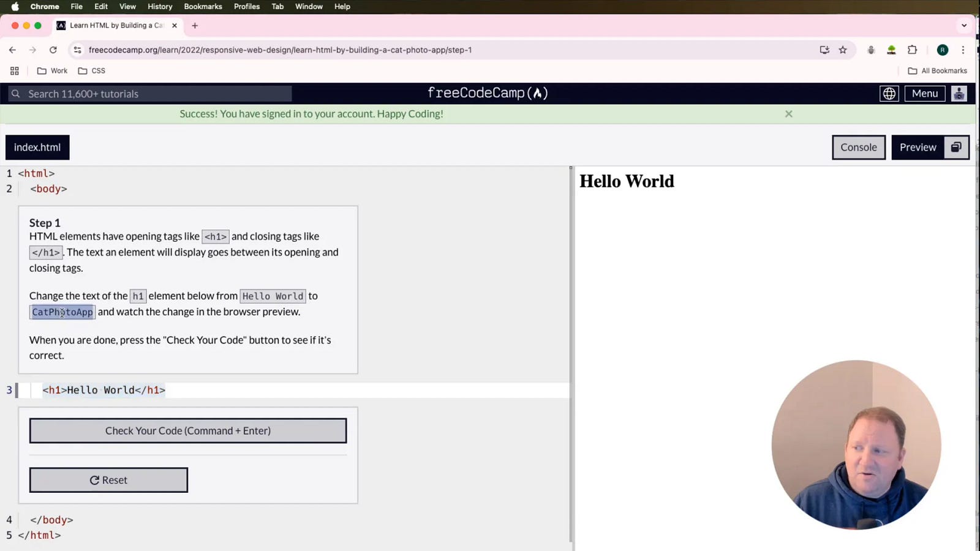
Task: Select the Learn HTML browser tab
Action: point(116,26)
